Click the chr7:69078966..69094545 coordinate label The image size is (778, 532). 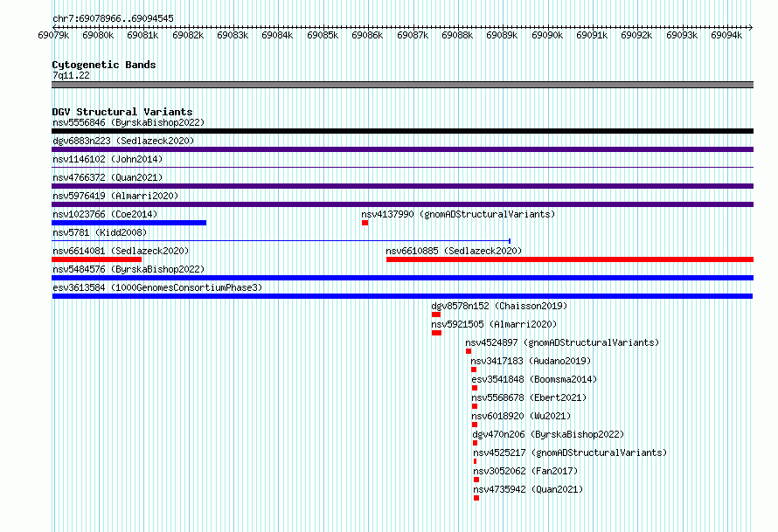pos(113,18)
